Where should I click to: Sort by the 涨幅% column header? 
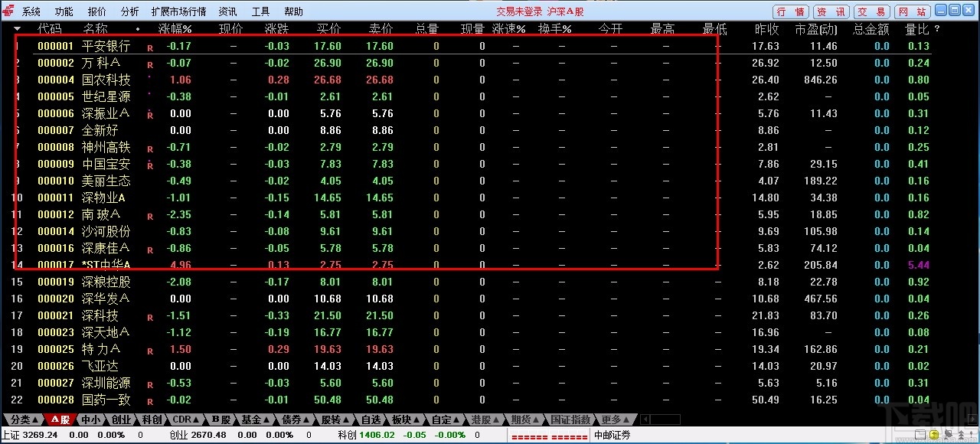pos(175,29)
